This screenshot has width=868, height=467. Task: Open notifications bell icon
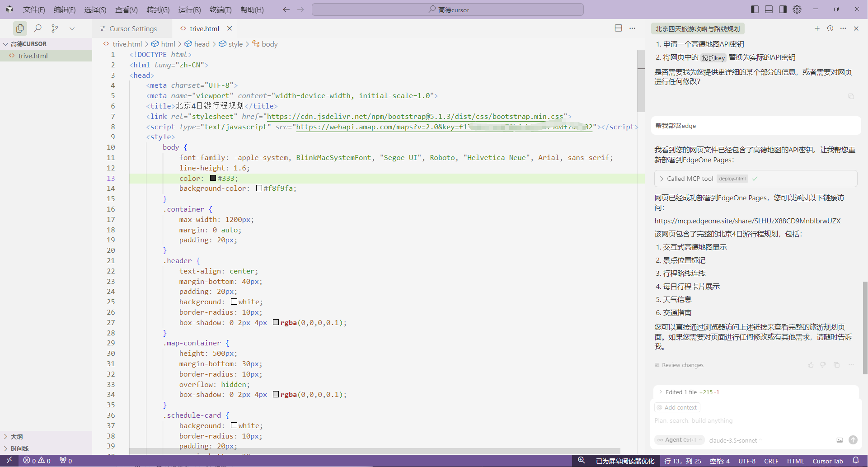point(856,461)
